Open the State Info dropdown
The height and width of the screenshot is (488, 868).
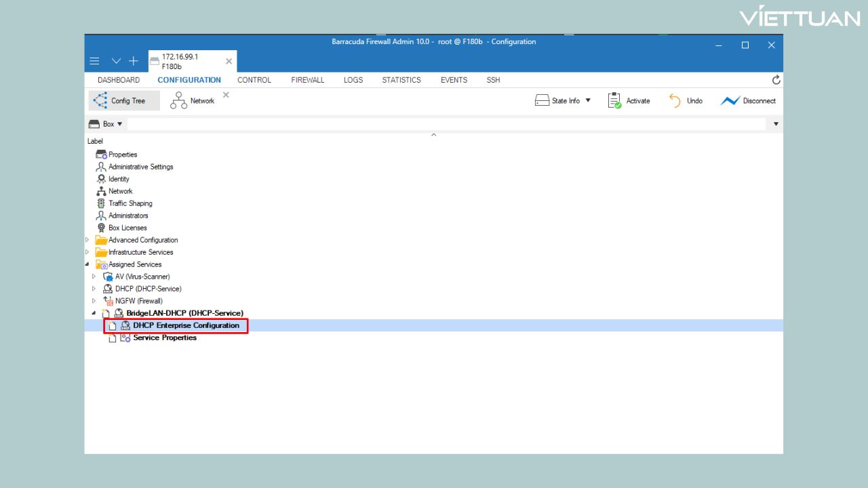563,101
